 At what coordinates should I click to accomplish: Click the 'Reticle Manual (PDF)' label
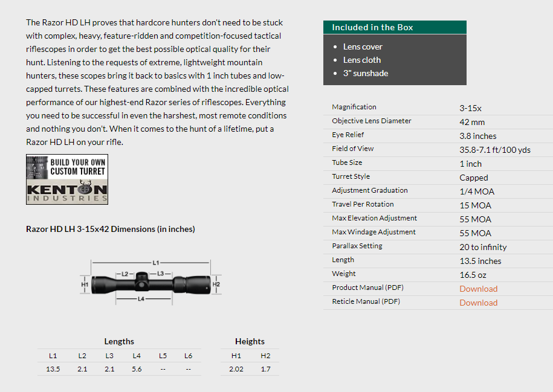[366, 301]
